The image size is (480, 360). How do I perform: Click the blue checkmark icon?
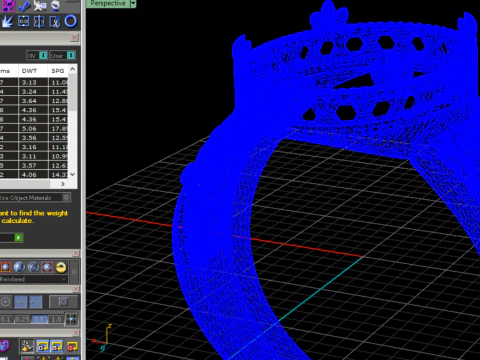click(24, 5)
